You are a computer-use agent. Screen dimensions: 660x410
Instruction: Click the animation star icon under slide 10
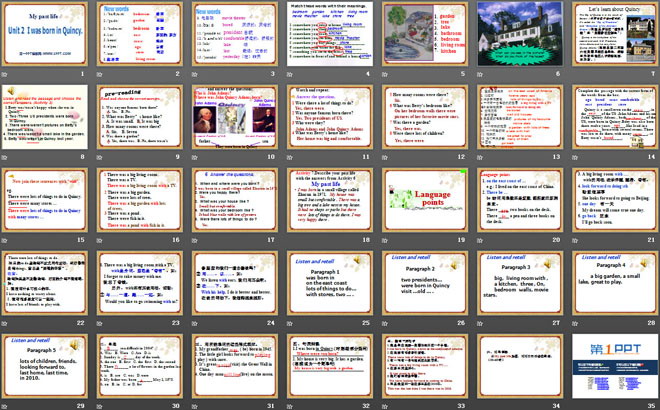point(195,157)
